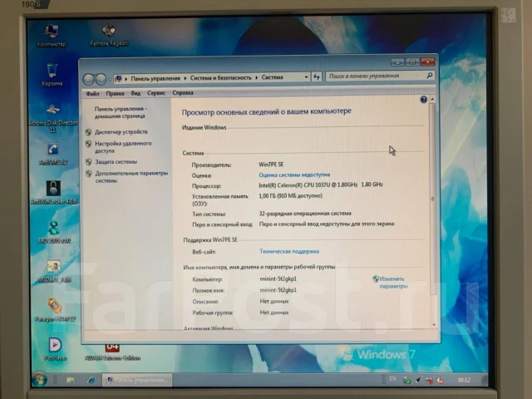
Task: Click the Панель управления breadcrumb
Action: coord(155,78)
